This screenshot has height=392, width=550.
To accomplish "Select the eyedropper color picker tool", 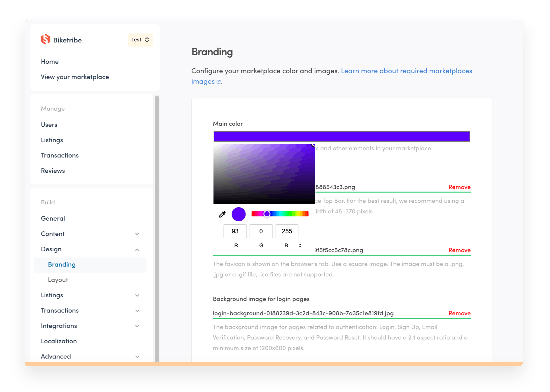I will coord(222,214).
